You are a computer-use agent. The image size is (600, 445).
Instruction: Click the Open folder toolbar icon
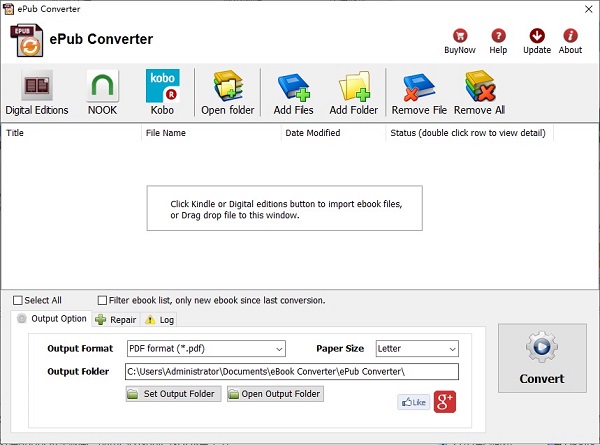(x=227, y=92)
